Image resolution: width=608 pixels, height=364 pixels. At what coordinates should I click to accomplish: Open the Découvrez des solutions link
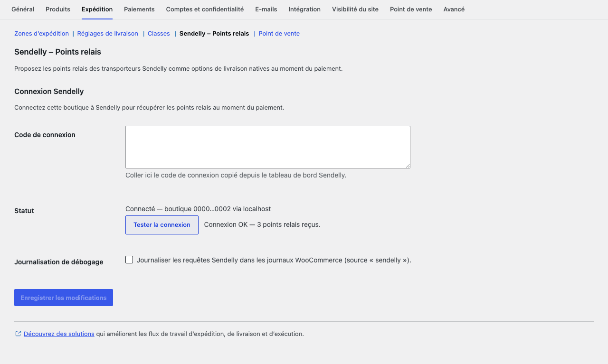click(59, 334)
